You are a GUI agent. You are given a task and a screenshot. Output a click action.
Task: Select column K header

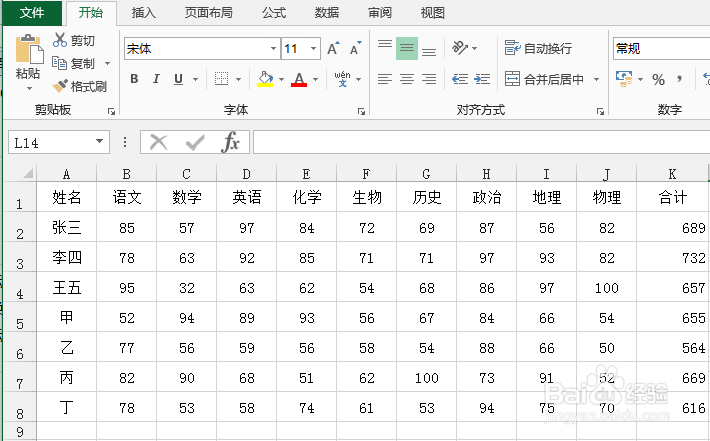pyautogui.click(x=672, y=174)
